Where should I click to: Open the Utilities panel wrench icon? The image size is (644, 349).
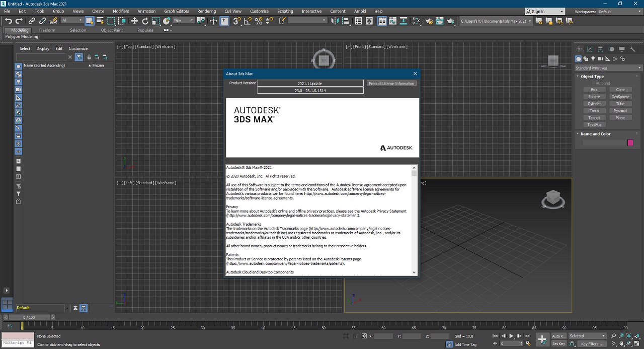coord(633,49)
